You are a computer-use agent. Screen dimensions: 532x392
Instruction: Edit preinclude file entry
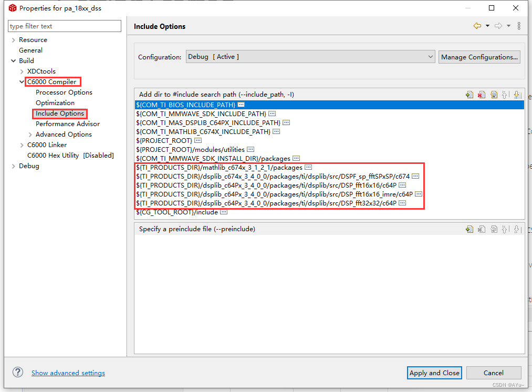click(x=494, y=230)
